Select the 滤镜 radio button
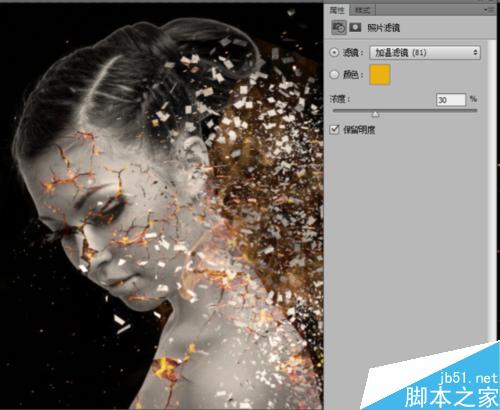Screen dimensions: 500x410 (334, 52)
